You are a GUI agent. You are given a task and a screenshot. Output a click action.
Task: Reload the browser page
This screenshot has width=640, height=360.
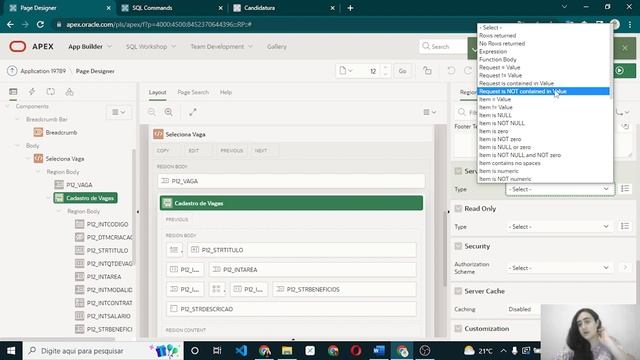click(x=40, y=24)
